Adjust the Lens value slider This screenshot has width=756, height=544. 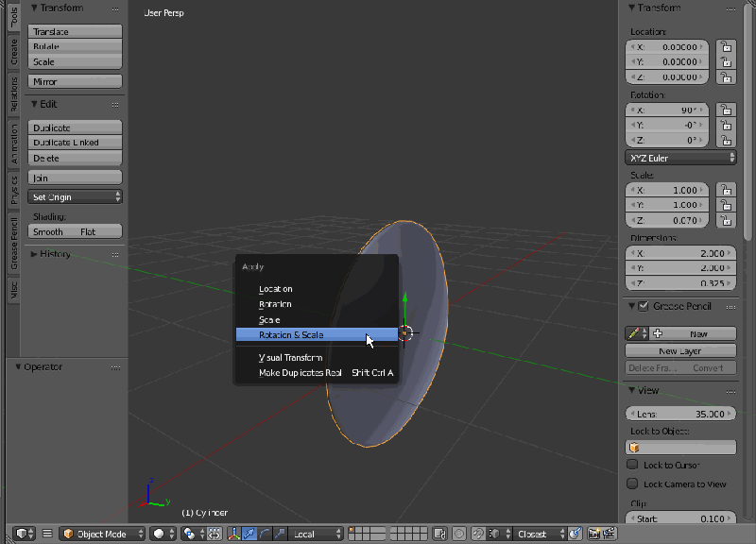(680, 413)
